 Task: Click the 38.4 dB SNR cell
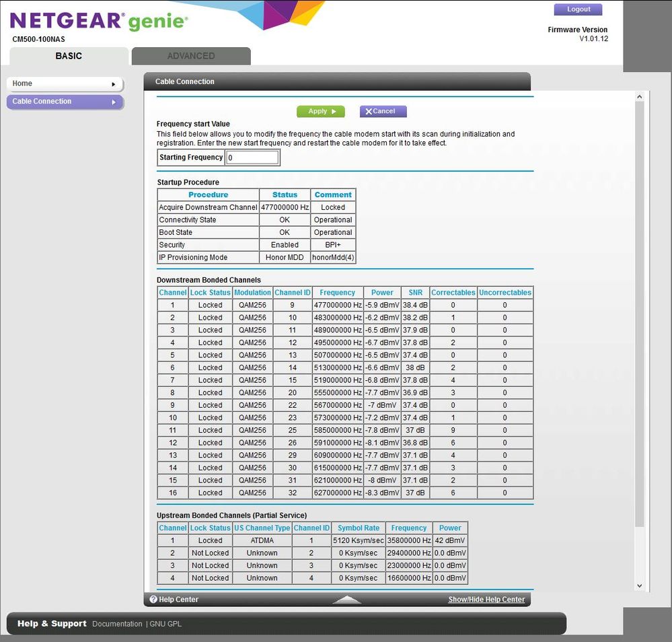[415, 306]
